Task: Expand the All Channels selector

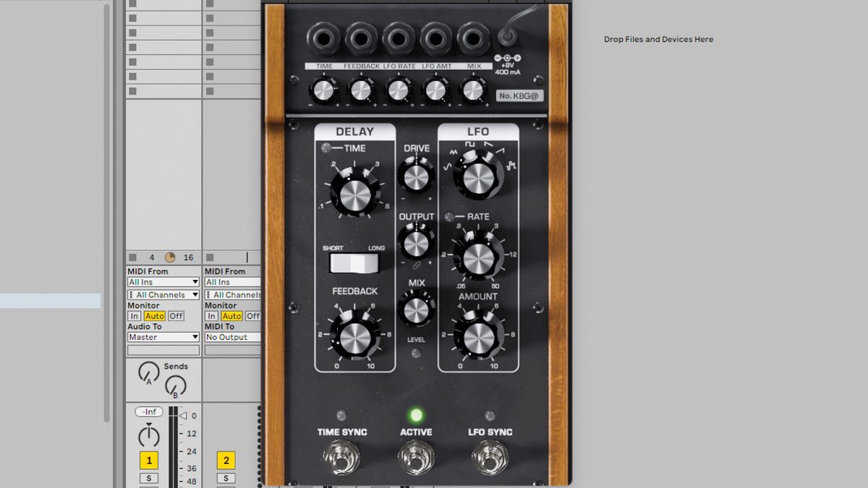Action: tap(163, 294)
